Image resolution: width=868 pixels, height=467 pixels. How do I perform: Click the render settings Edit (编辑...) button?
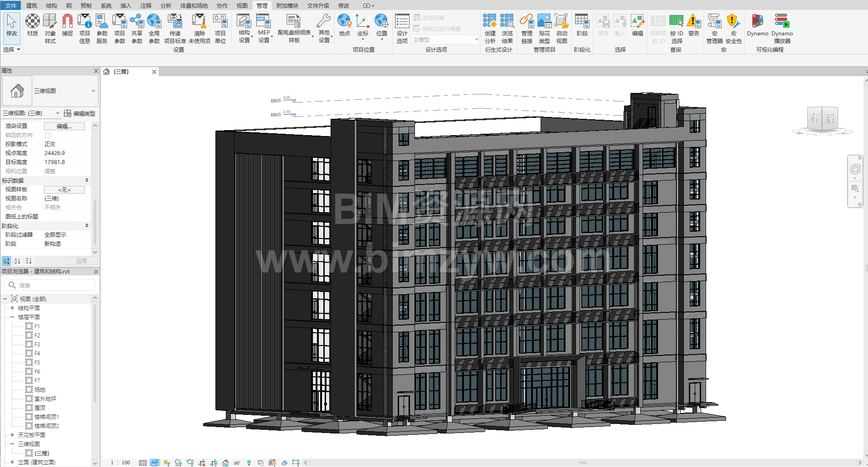pyautogui.click(x=64, y=126)
